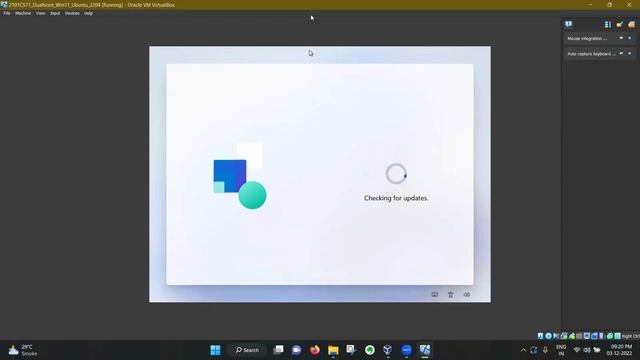The height and width of the screenshot is (360, 640).
Task: Click the keyboard capture status bar indicator
Action: [x=618, y=336]
